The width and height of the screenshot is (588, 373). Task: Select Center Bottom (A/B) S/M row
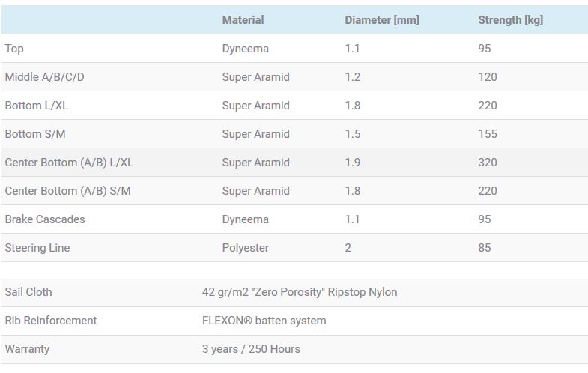(294, 191)
